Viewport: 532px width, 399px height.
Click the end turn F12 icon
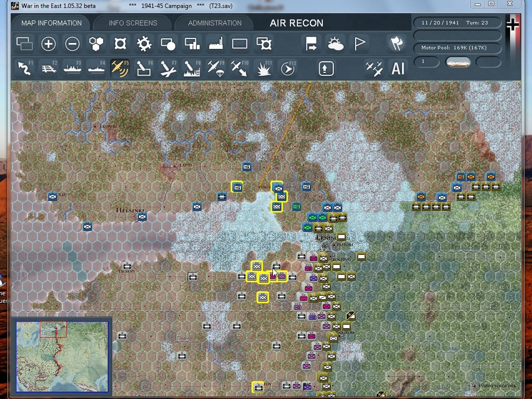pos(288,68)
